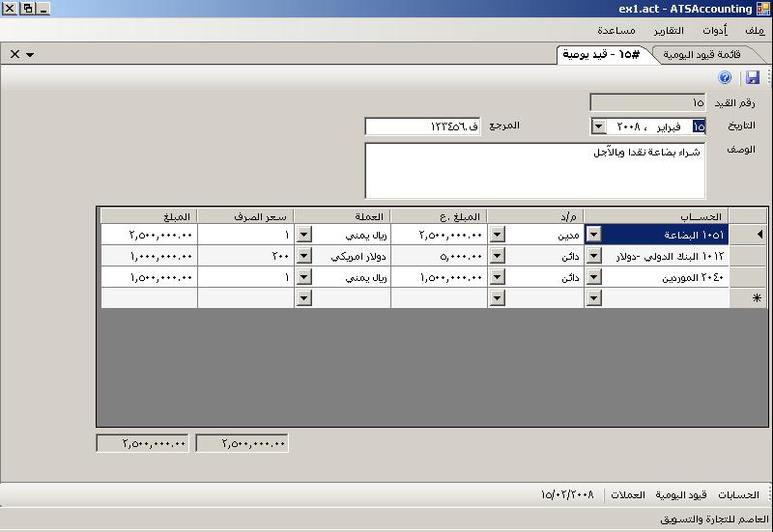Open the tab list arrow beside the tab close X
This screenshot has width=773, height=532.
pyautogui.click(x=31, y=55)
